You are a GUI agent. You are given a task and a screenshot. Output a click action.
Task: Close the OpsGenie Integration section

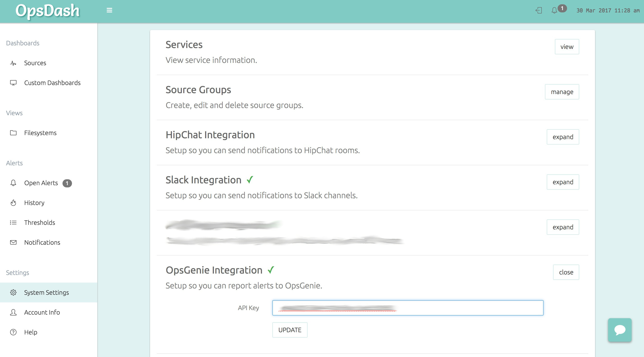(566, 272)
